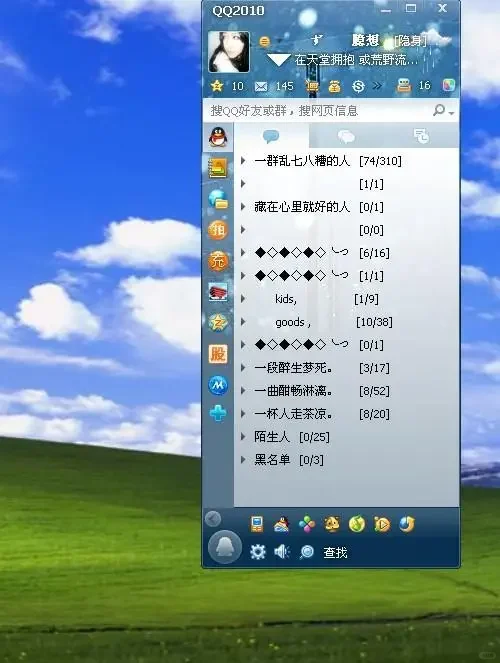Expand the 一段醉生梦死。 group

(243, 368)
